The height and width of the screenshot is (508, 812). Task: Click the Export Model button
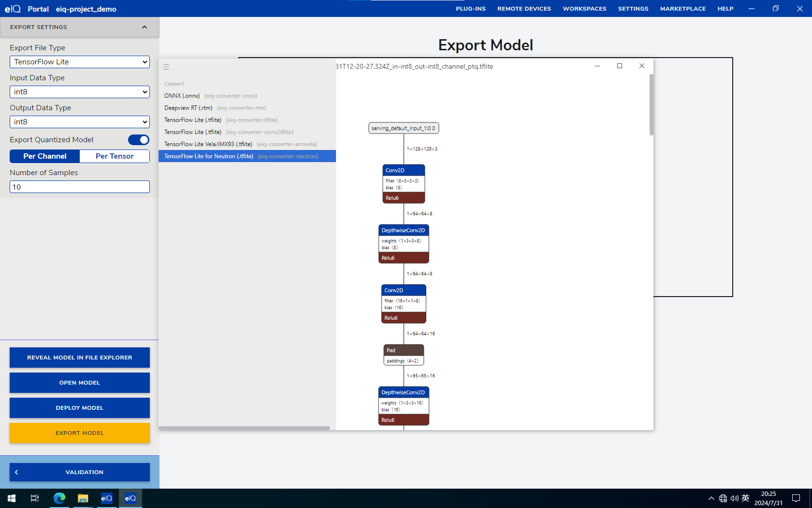[80, 433]
